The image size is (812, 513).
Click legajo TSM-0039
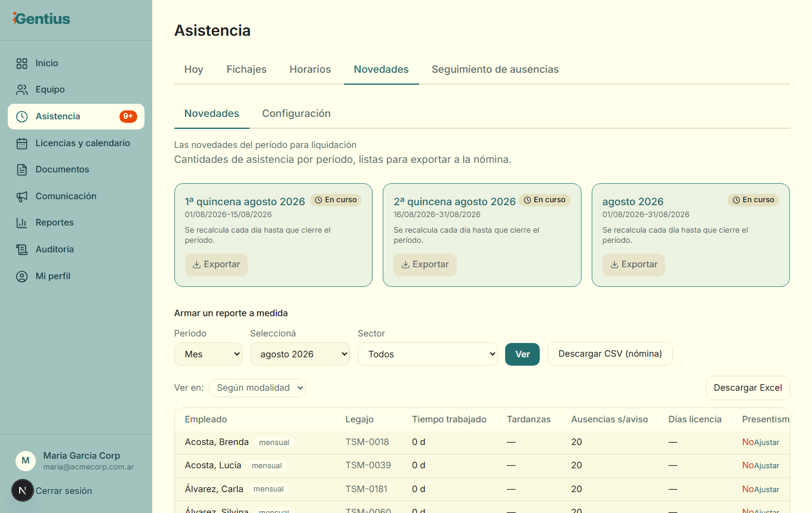(x=368, y=465)
